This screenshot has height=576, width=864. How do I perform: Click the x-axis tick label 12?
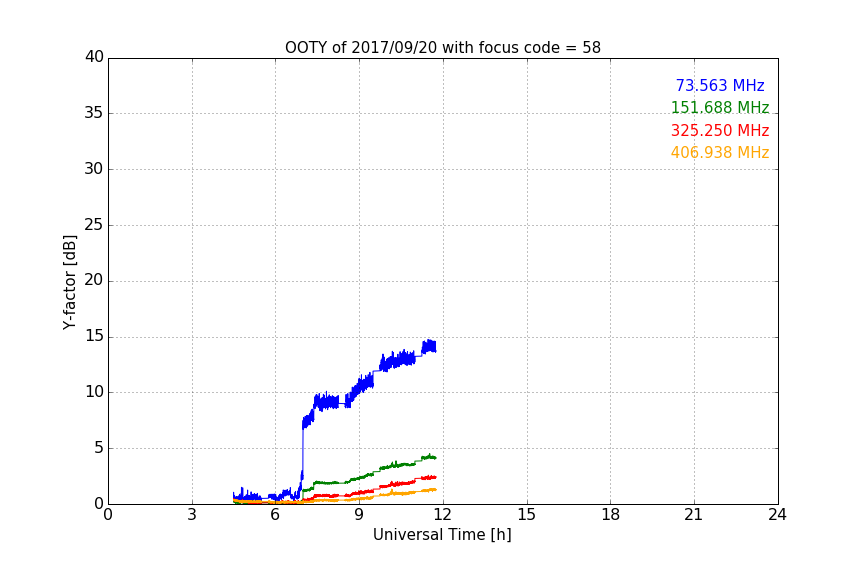pyautogui.click(x=442, y=515)
